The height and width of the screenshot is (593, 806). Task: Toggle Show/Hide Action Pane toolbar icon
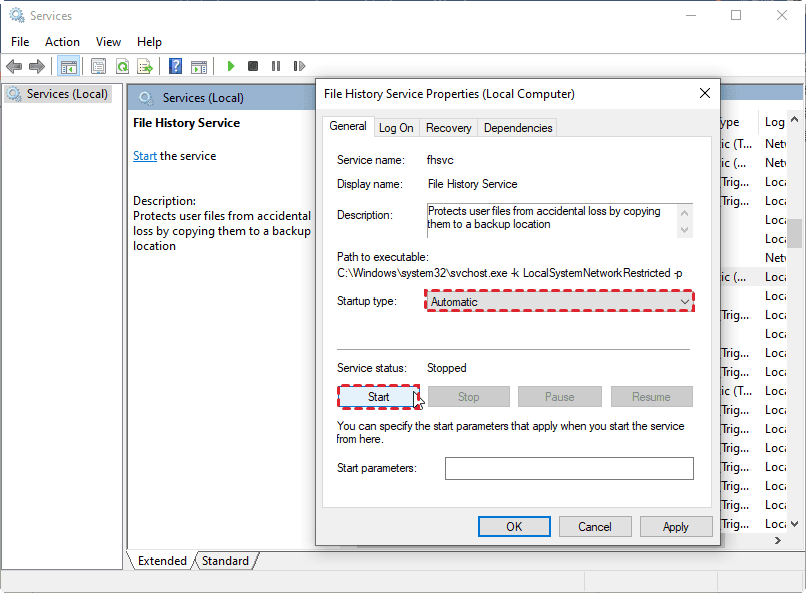tap(199, 66)
